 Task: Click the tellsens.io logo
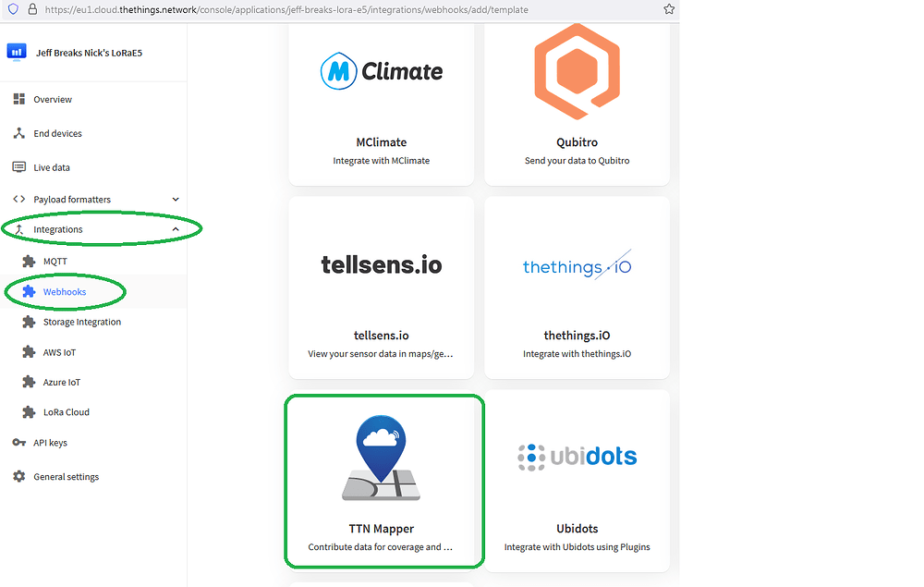(x=382, y=265)
